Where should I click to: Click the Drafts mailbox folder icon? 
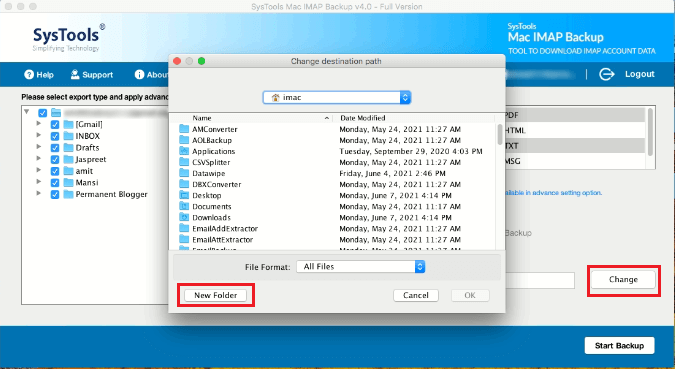[x=68, y=148]
